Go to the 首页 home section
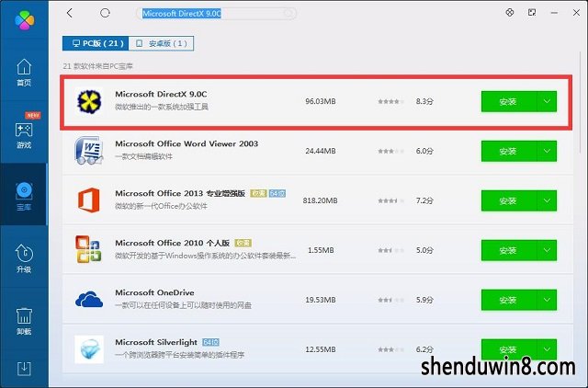 24,73
